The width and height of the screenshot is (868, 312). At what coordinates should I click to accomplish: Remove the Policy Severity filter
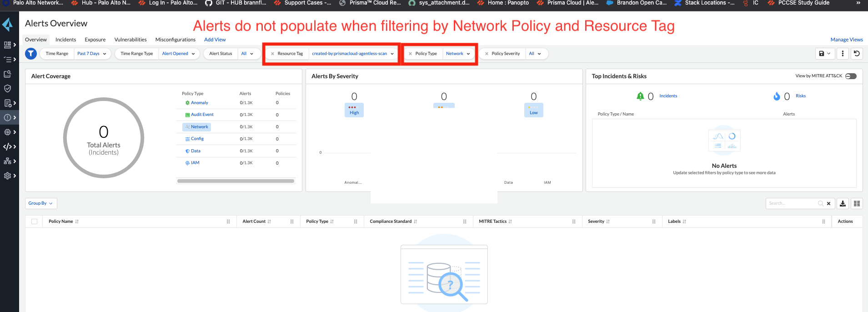pyautogui.click(x=487, y=54)
